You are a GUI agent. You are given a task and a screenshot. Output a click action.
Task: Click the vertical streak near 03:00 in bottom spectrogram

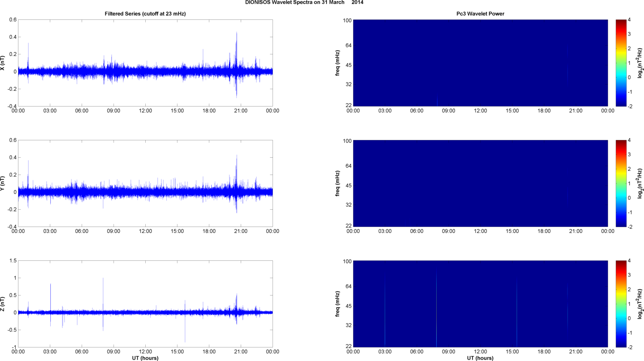[x=385, y=313]
